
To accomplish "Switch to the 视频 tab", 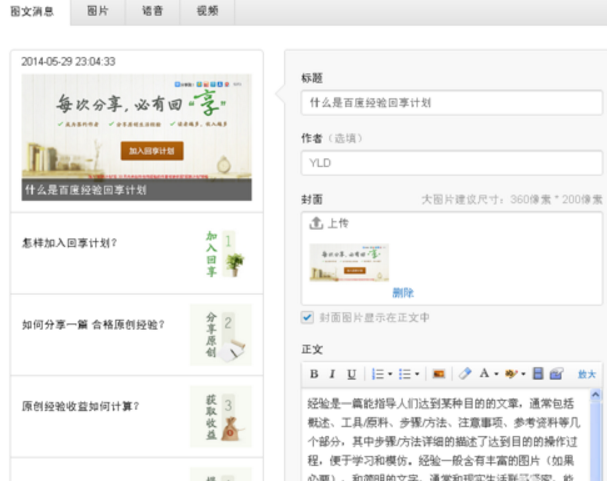I will [x=207, y=11].
